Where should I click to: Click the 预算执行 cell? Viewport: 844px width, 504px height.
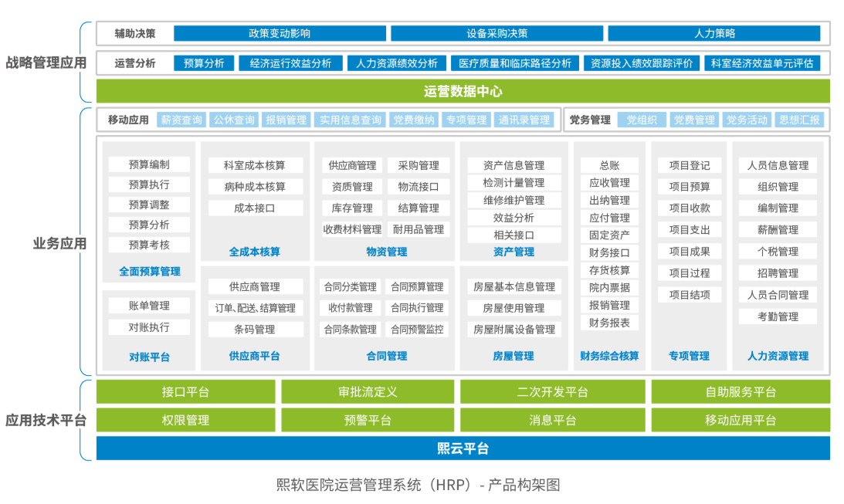149,184
